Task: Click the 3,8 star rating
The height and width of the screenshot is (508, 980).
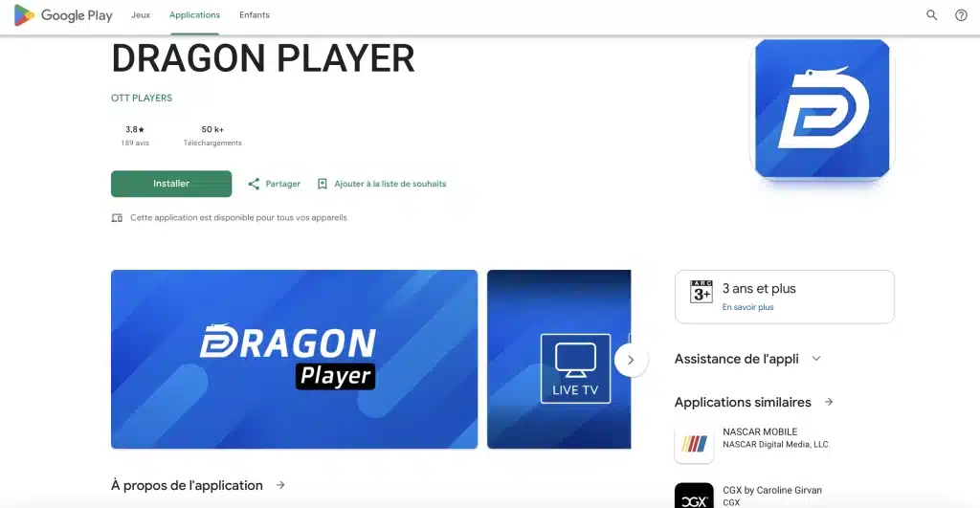Action: [x=135, y=129]
